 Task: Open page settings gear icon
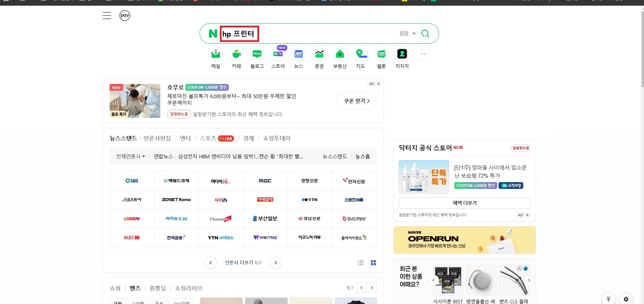pyautogui.click(x=626, y=299)
